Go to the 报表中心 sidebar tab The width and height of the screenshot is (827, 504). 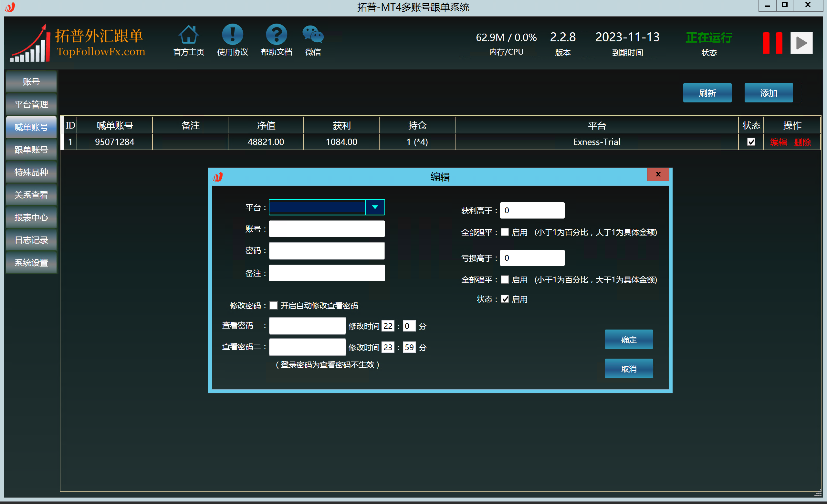pos(31,217)
